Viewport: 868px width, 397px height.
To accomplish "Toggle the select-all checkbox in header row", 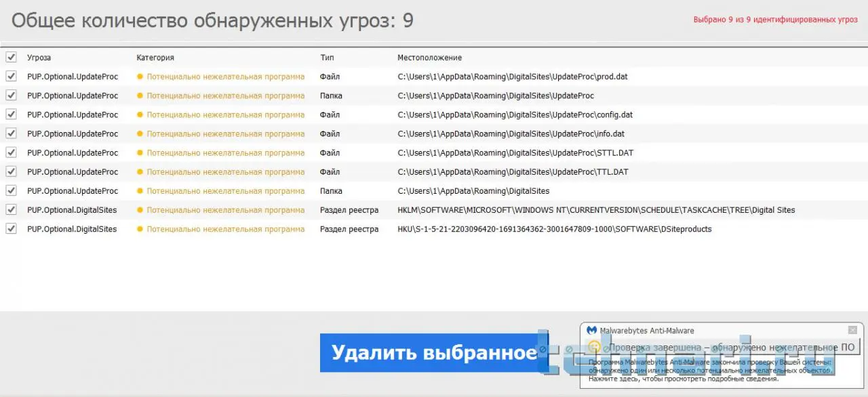I will pyautogui.click(x=11, y=58).
